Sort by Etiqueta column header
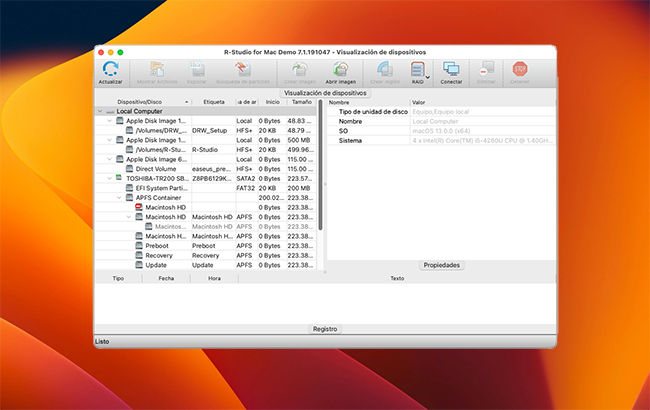 click(214, 102)
